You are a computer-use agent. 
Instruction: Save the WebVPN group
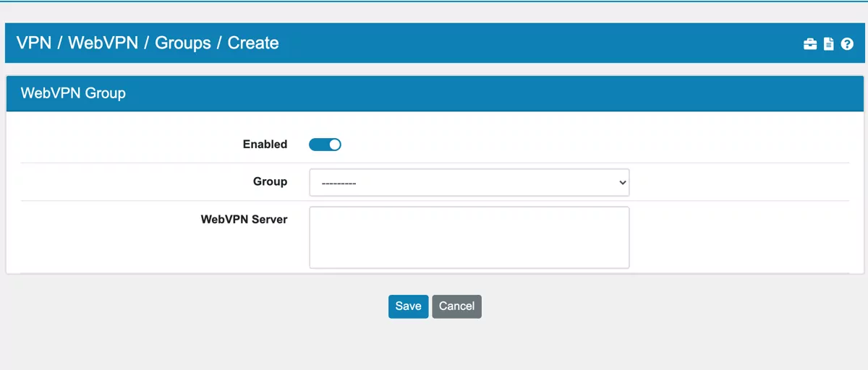tap(409, 306)
